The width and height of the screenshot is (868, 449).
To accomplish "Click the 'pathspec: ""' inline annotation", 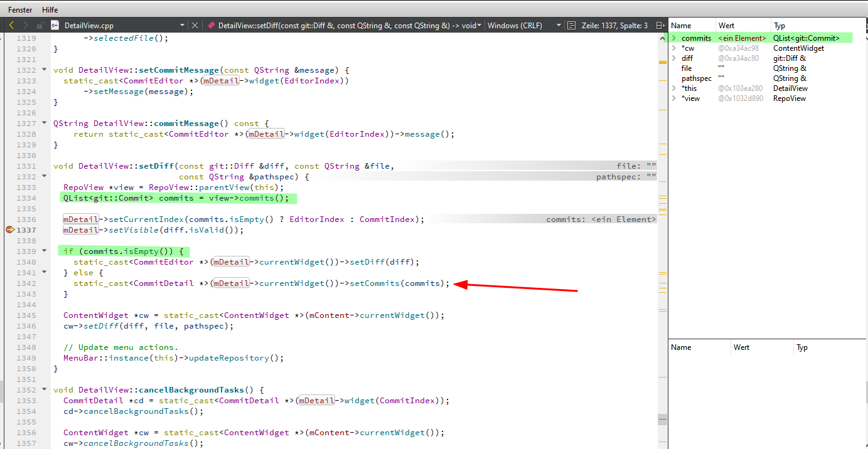I will [x=626, y=177].
